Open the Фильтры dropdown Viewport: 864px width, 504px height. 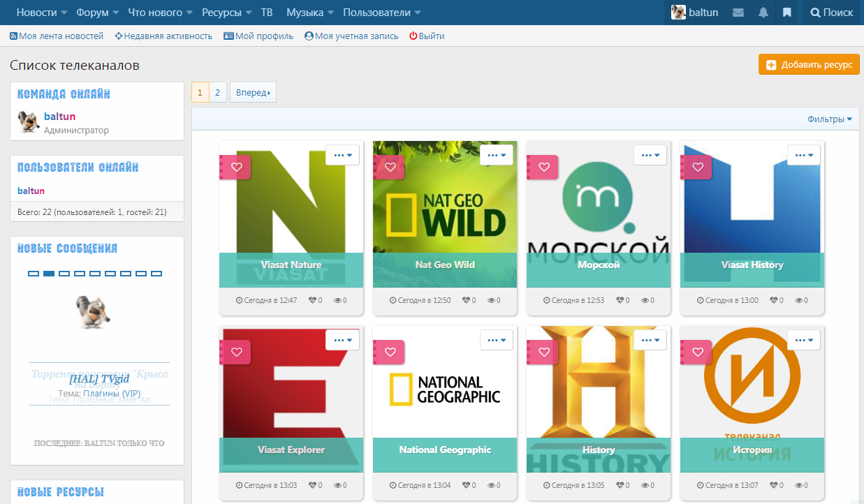pos(830,119)
